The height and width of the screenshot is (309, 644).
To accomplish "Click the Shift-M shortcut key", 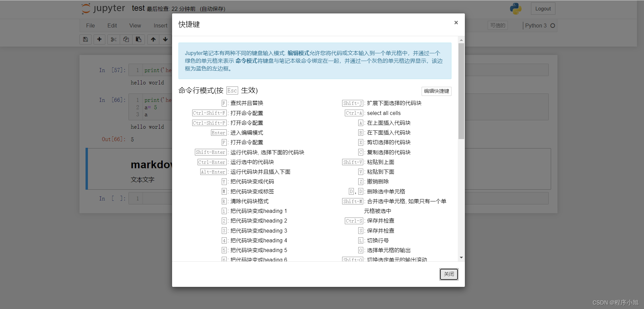I will pos(353,201).
